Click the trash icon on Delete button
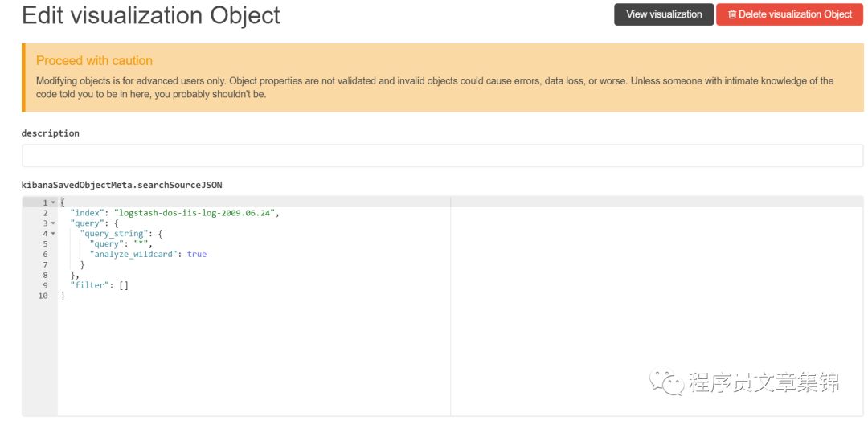 [732, 14]
